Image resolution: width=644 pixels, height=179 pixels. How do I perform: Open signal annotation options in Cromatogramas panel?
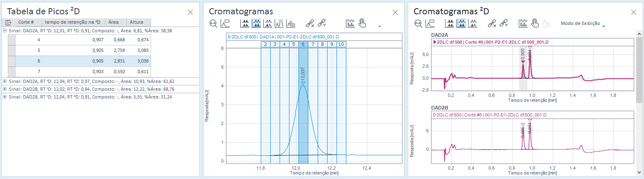click(x=350, y=24)
